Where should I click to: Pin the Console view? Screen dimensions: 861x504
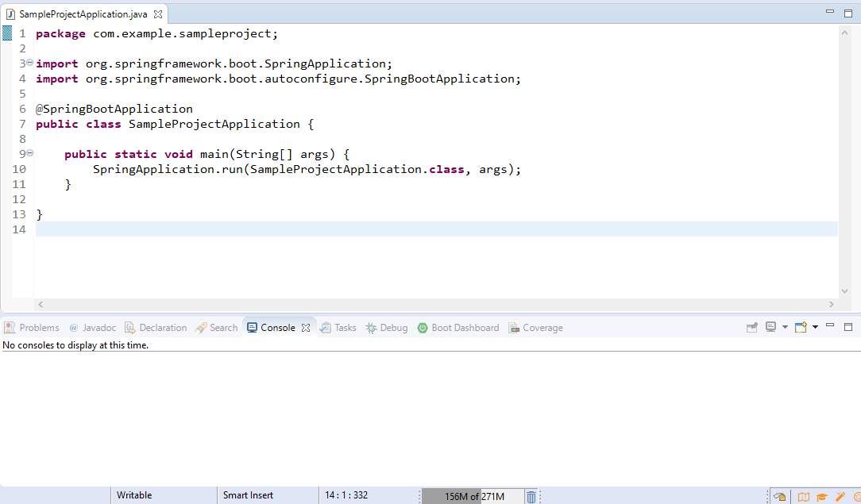click(x=752, y=327)
